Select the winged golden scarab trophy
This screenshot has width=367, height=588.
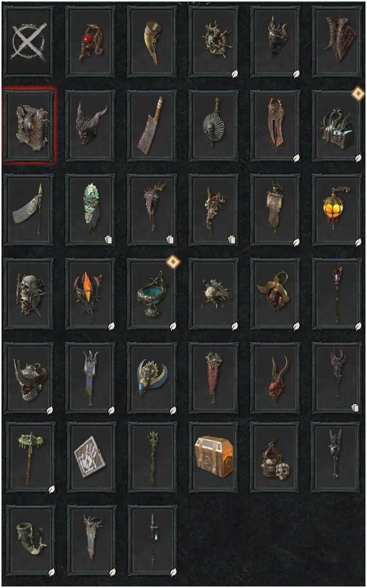[x=151, y=377]
